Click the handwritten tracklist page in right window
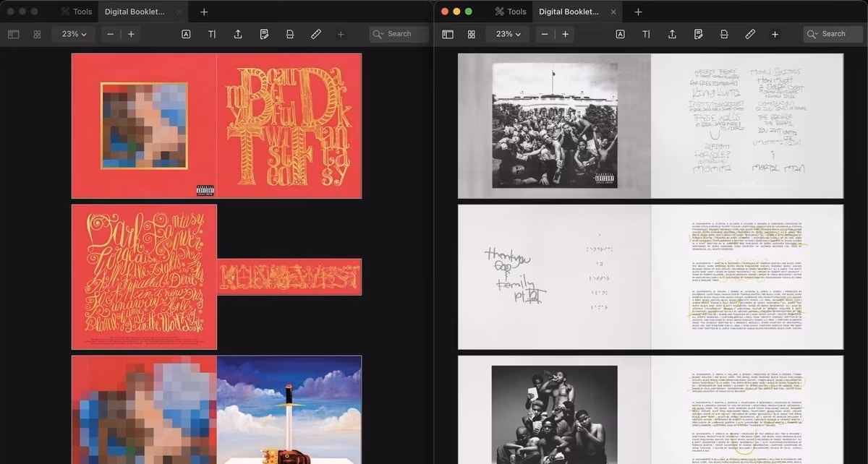Image resolution: width=868 pixels, height=464 pixels. (x=747, y=126)
